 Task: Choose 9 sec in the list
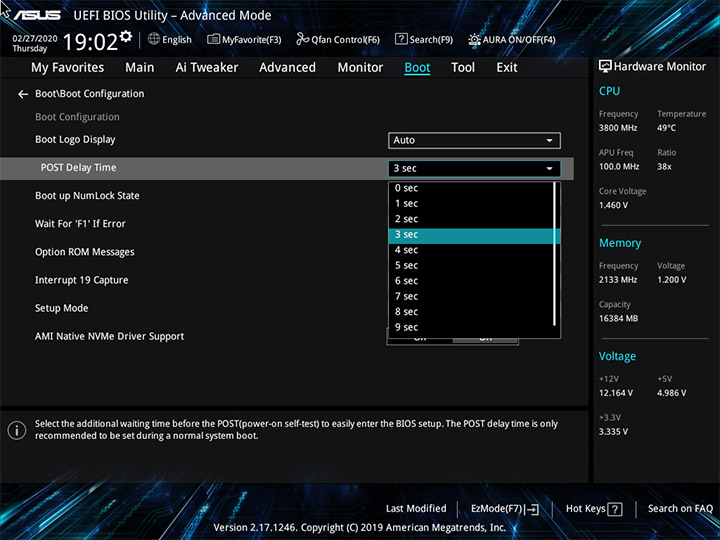pyautogui.click(x=472, y=327)
